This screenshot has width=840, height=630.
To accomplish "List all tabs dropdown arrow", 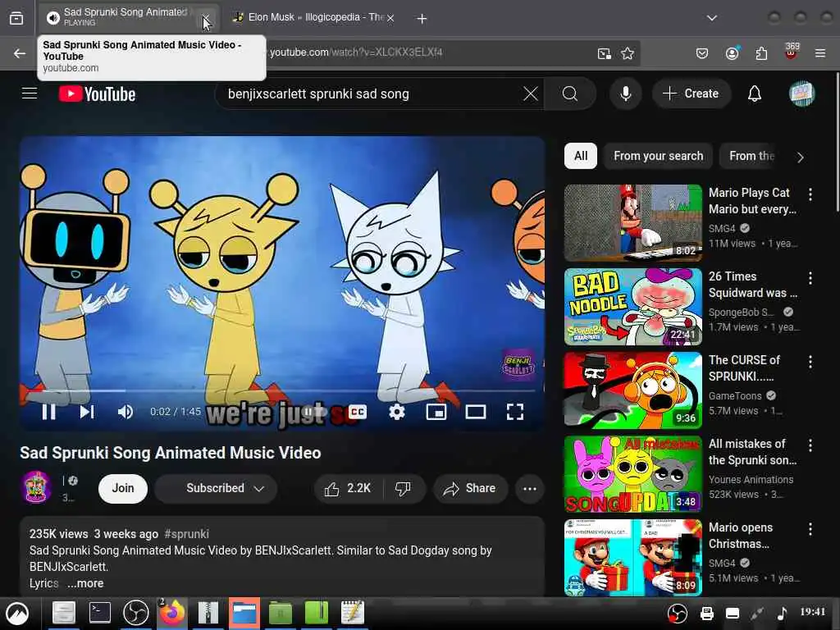I will 711,18.
